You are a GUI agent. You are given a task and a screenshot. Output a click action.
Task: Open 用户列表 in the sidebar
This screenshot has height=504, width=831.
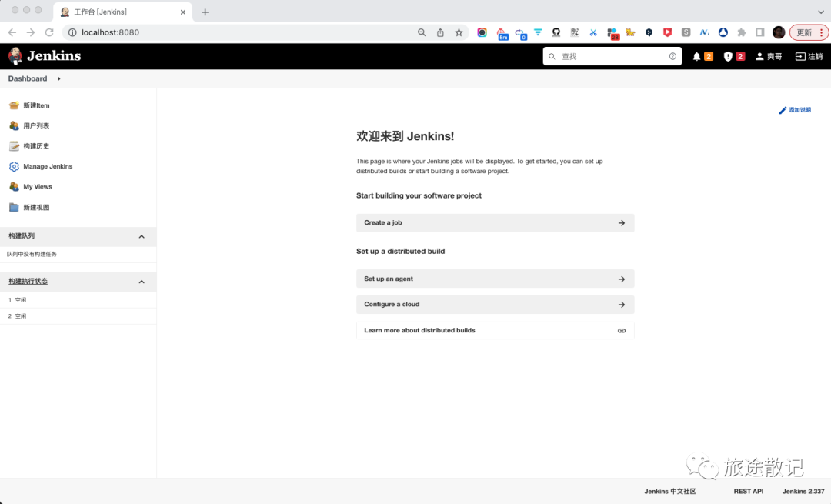pos(37,125)
